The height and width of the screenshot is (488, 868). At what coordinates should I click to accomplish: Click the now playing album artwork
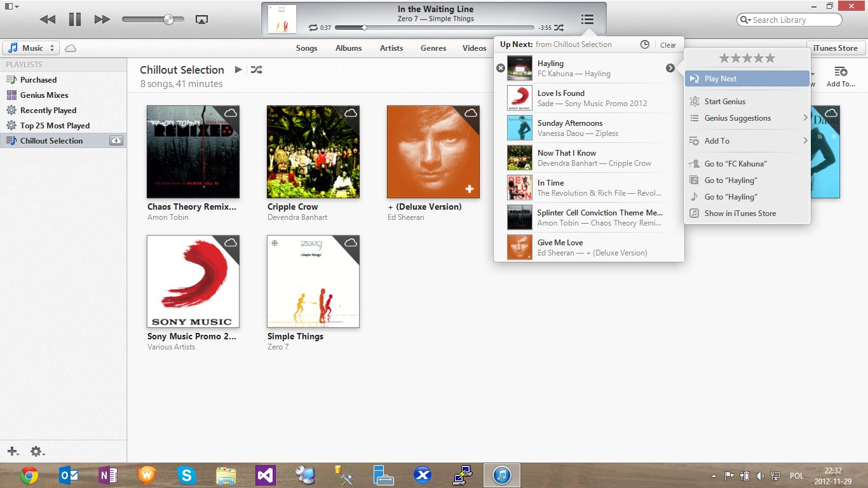[281, 19]
